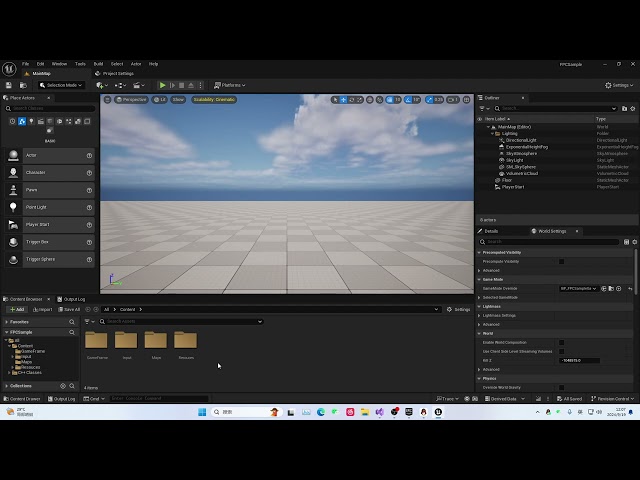Open the viewport options hamburger menu
This screenshot has height=480, width=640.
107,100
